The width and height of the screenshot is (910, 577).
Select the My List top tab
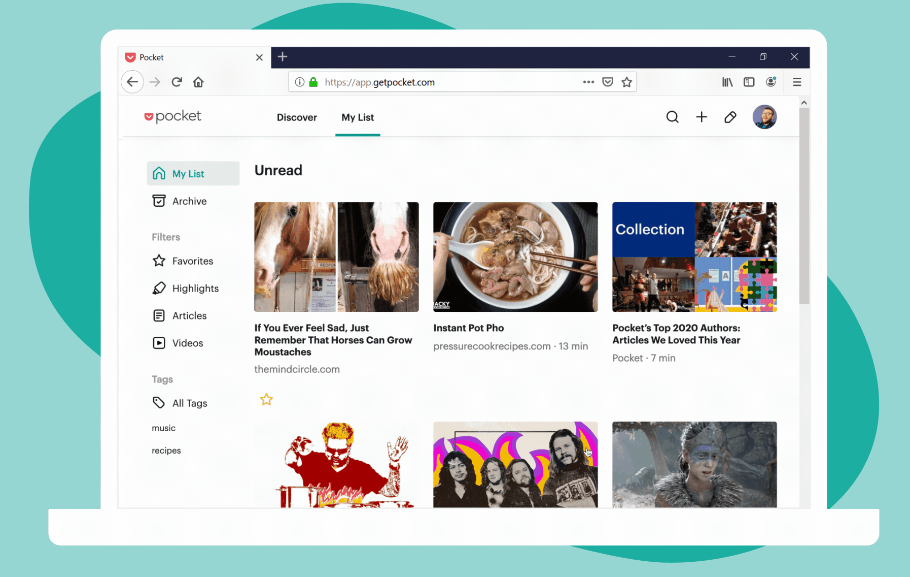(358, 117)
